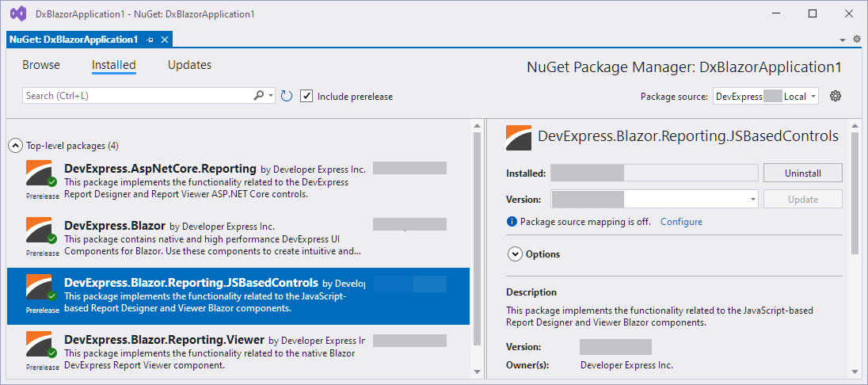Switch to the Browse tab
Viewport: 868px width, 385px height.
[x=41, y=65]
